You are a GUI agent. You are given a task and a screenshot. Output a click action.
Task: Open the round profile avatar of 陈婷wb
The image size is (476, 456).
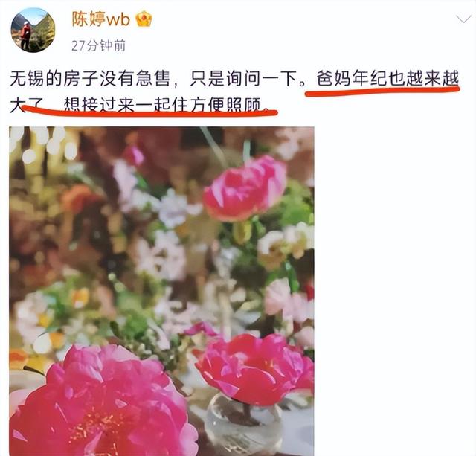tap(33, 30)
